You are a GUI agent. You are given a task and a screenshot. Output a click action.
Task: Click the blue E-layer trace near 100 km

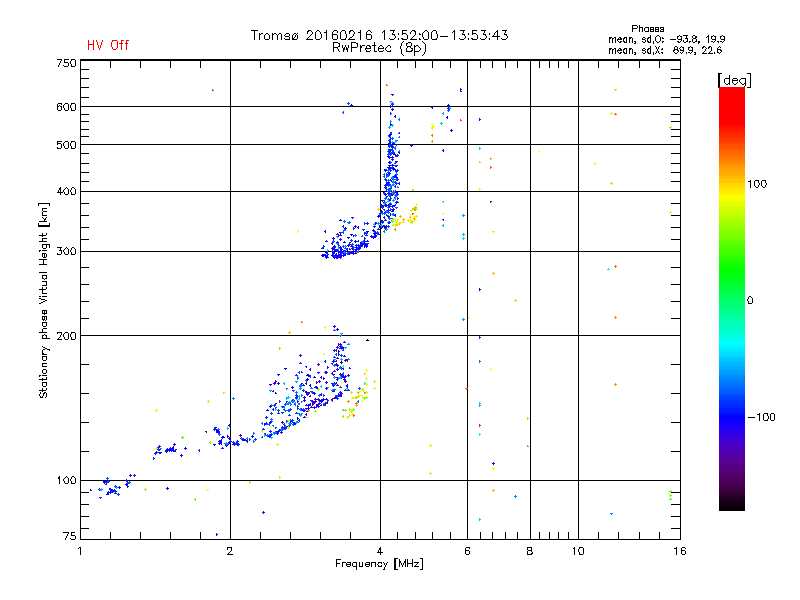113,487
